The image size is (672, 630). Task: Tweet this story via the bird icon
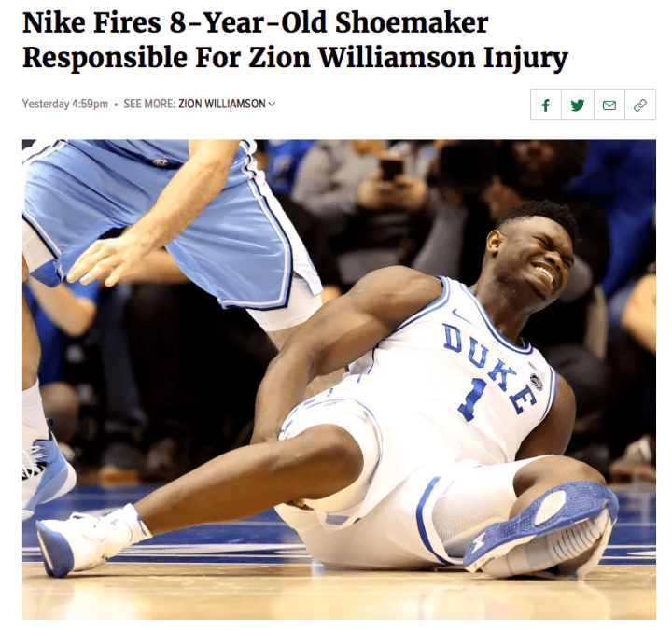(x=578, y=105)
